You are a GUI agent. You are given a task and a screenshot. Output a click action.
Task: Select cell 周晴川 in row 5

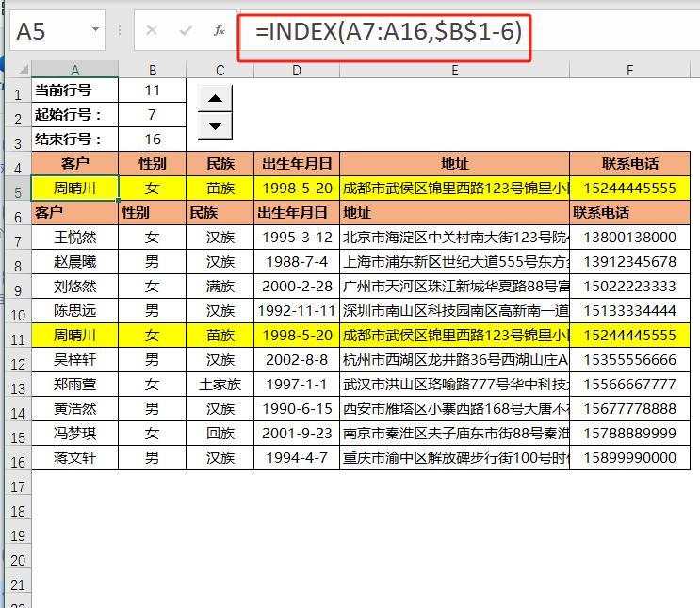tap(75, 189)
